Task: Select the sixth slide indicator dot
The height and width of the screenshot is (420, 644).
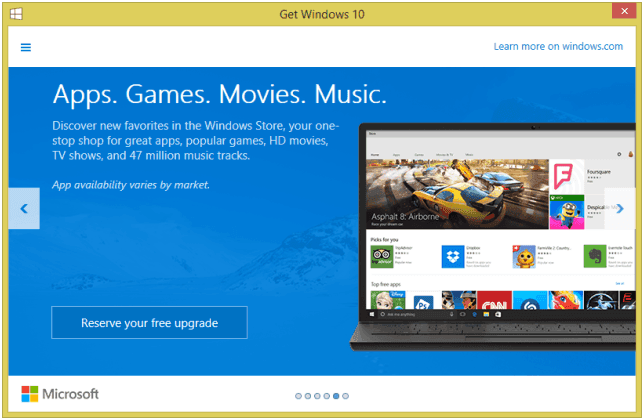Action: (x=346, y=396)
